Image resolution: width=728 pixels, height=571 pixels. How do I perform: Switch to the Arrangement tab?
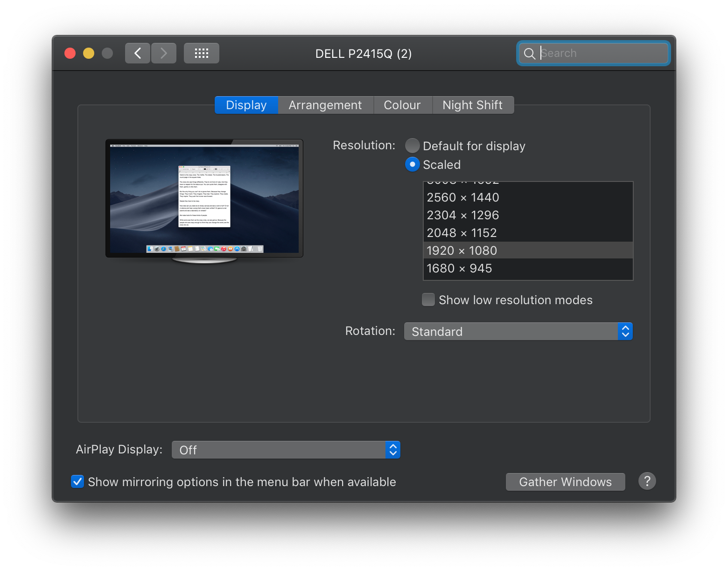(325, 105)
